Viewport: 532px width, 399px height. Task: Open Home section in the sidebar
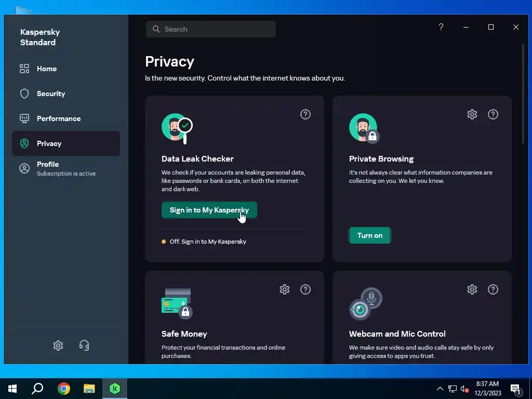point(66,69)
